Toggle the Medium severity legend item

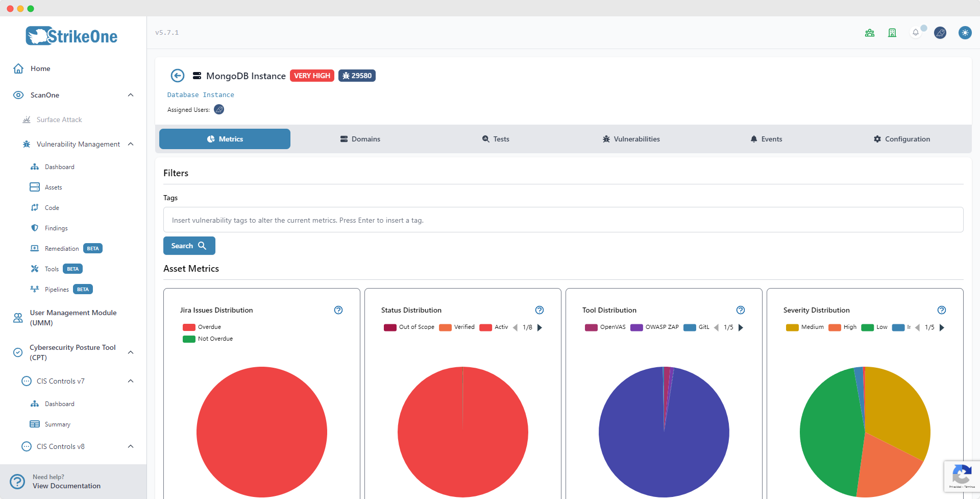pos(805,327)
